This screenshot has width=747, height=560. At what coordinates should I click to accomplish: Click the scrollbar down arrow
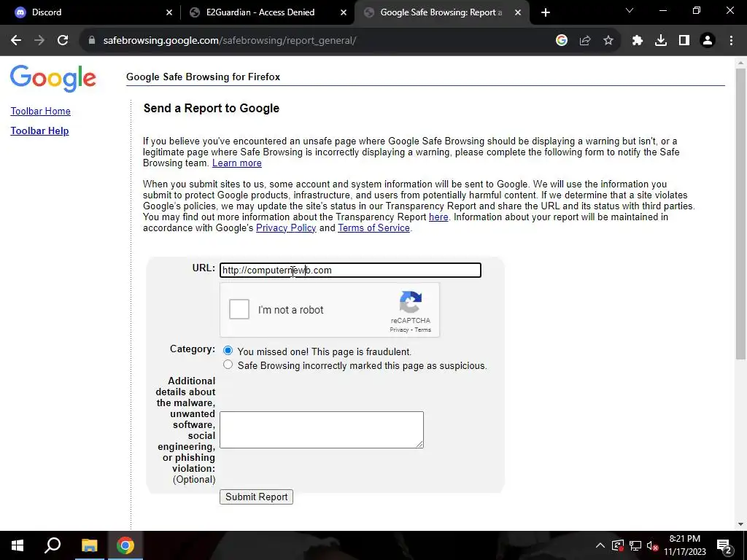point(740,524)
